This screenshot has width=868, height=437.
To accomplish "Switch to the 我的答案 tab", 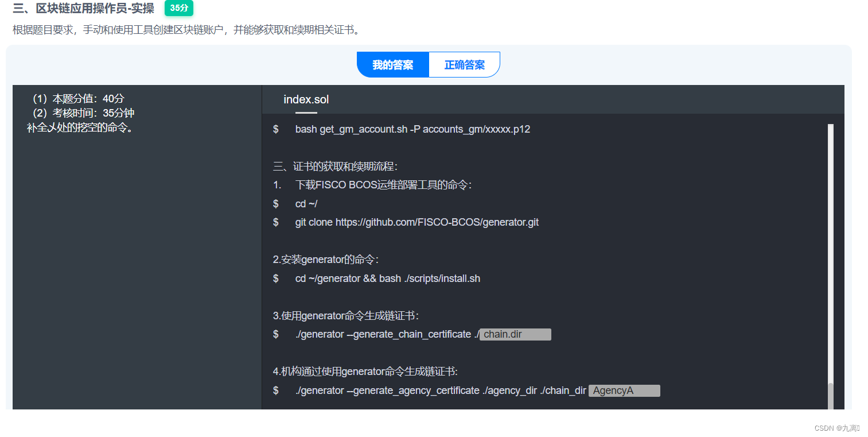I will click(393, 65).
